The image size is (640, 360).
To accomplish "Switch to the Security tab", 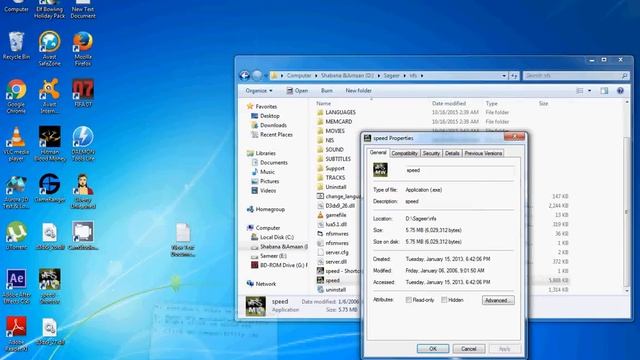I will (431, 153).
